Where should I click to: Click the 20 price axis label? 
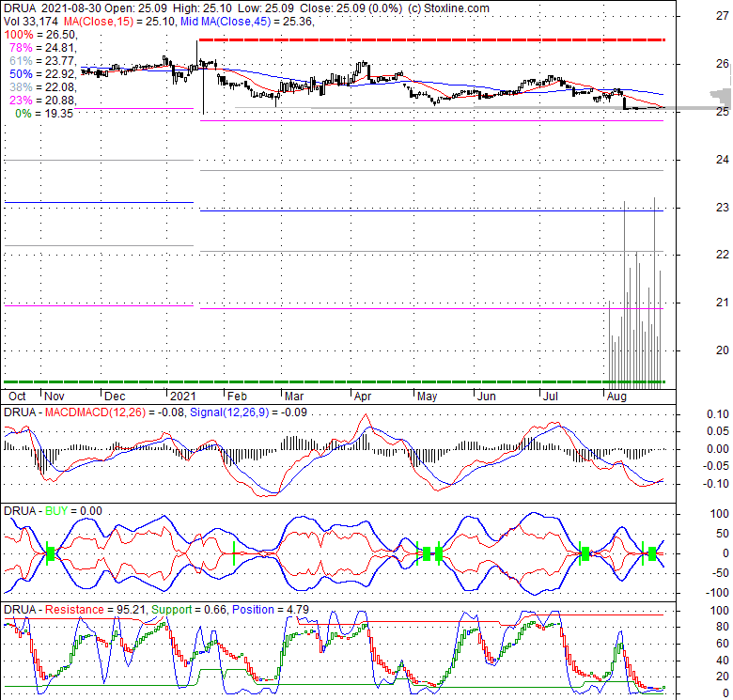point(723,350)
